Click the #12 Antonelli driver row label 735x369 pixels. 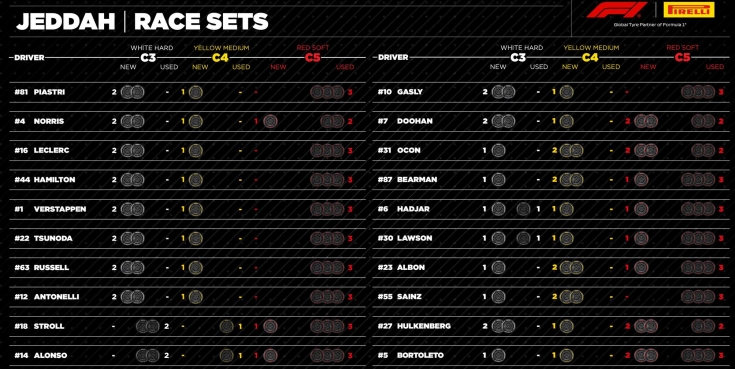pyautogui.click(x=45, y=297)
